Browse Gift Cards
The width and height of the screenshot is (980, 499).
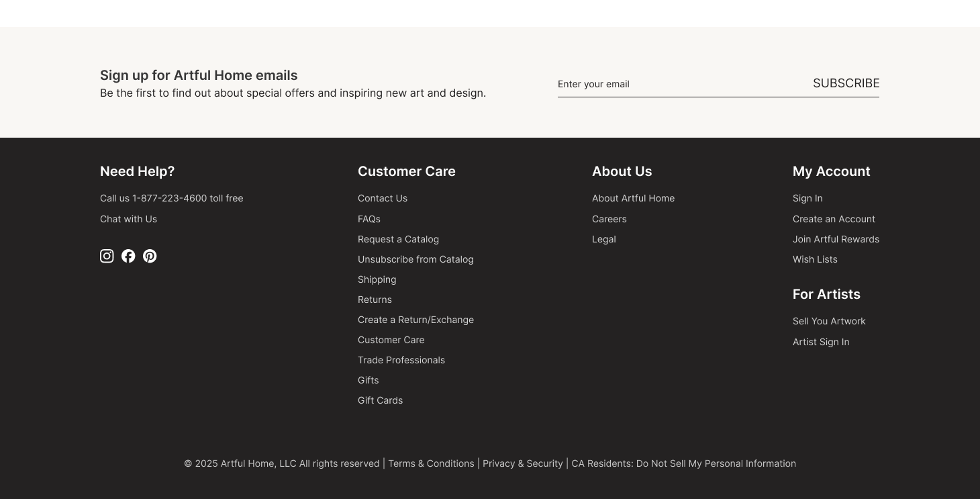pyautogui.click(x=380, y=400)
